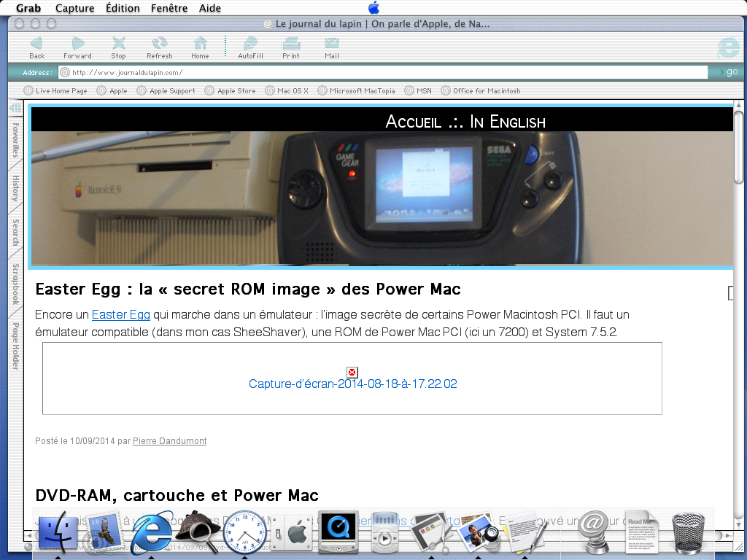The image size is (747, 560).
Task: Open Apple Support favorite
Action: tap(166, 90)
